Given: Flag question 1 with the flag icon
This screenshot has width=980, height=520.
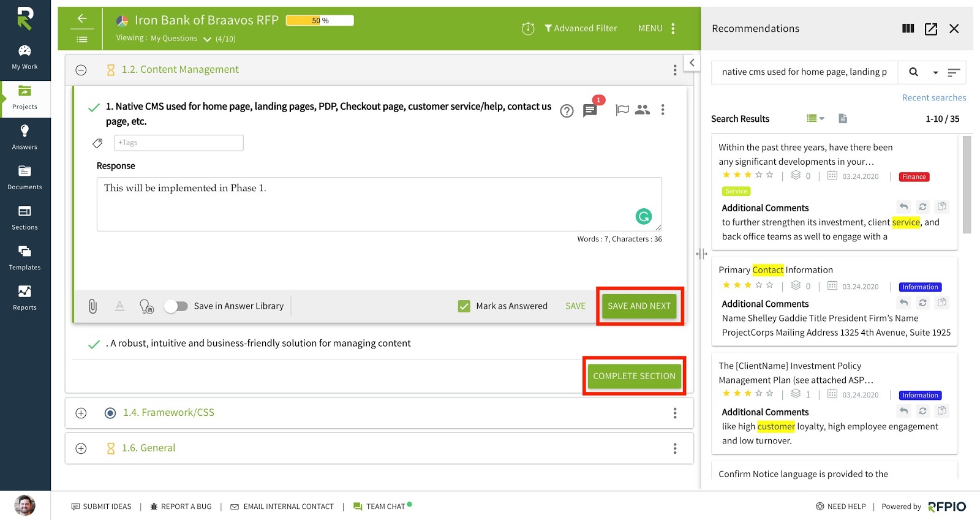Looking at the screenshot, I should click(622, 110).
